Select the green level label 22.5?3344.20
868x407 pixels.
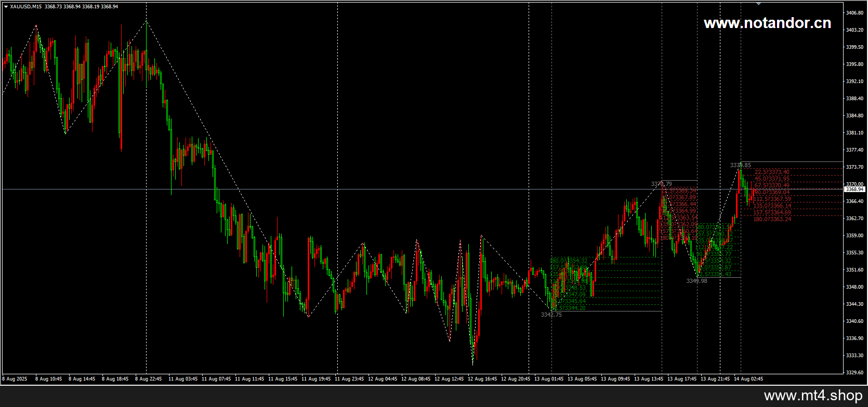(x=569, y=308)
